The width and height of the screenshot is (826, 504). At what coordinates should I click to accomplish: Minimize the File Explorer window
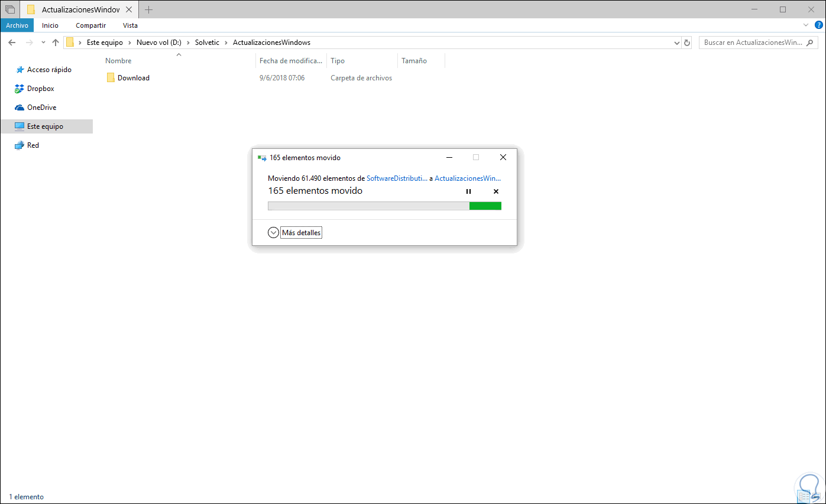coord(755,9)
